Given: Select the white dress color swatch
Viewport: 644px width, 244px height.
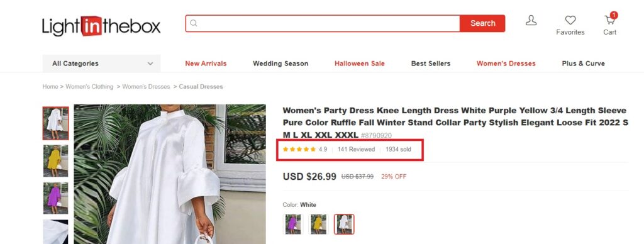Looking at the screenshot, I should [344, 225].
